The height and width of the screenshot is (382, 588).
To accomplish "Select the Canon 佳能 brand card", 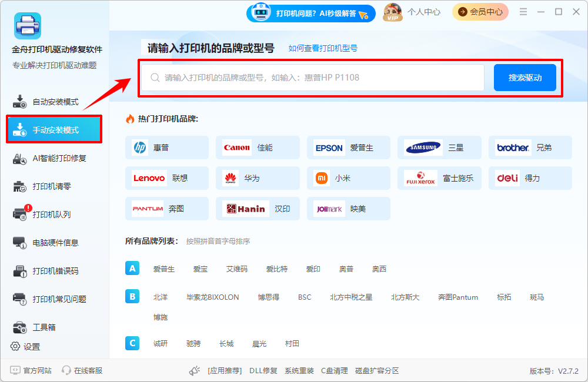I will (258, 148).
